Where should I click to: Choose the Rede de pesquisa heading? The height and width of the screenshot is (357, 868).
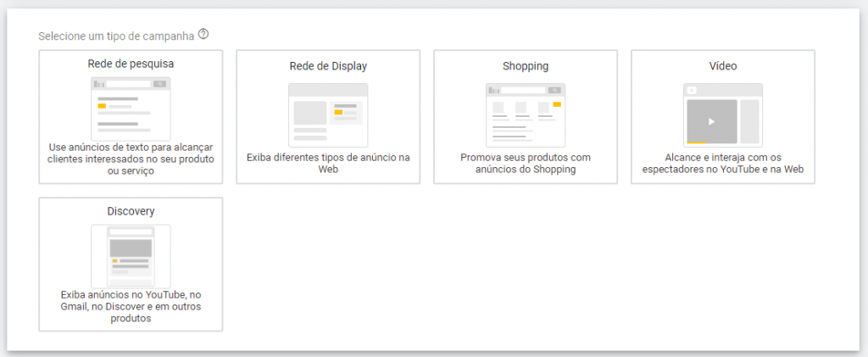pyautogui.click(x=131, y=64)
